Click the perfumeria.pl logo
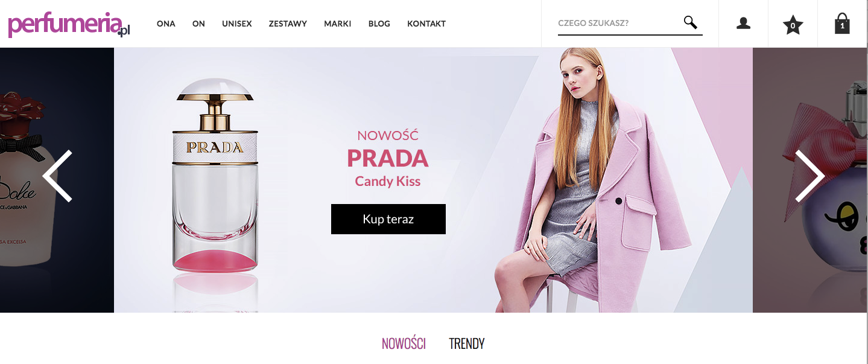The width and height of the screenshot is (868, 364). coord(69,25)
